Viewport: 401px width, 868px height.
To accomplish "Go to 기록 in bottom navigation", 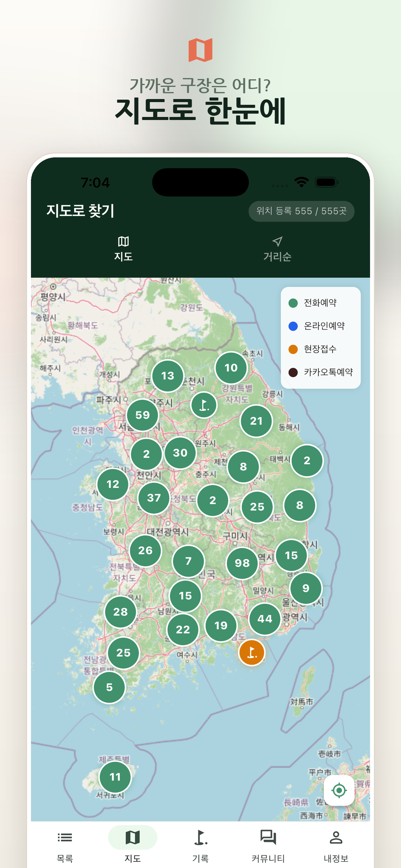I will click(x=200, y=845).
